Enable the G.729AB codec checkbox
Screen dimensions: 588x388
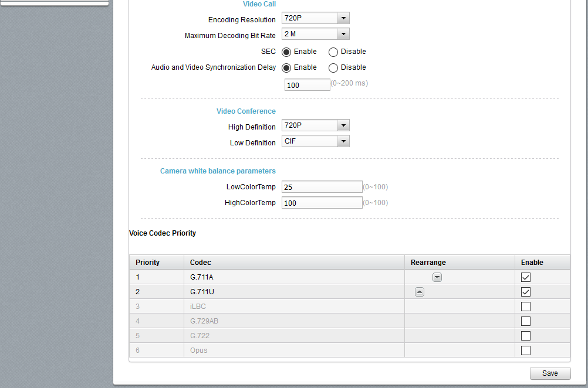click(x=525, y=321)
